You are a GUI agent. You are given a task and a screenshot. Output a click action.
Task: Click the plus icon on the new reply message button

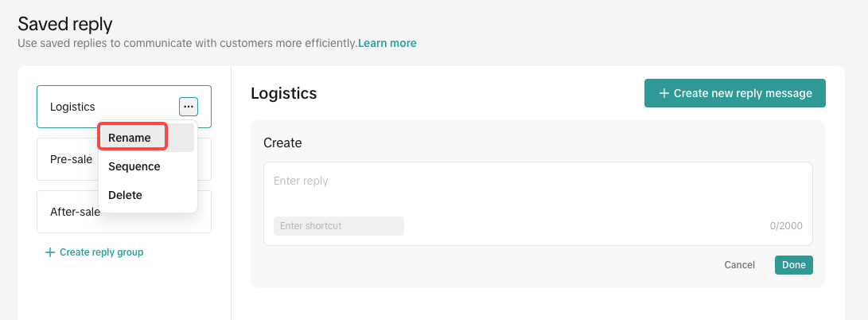click(x=664, y=93)
